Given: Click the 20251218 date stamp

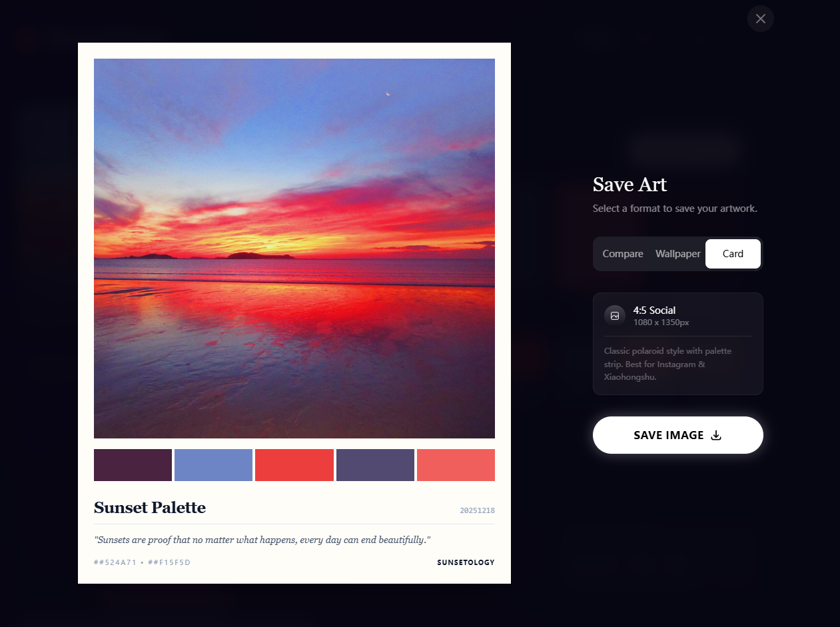Looking at the screenshot, I should [477, 510].
